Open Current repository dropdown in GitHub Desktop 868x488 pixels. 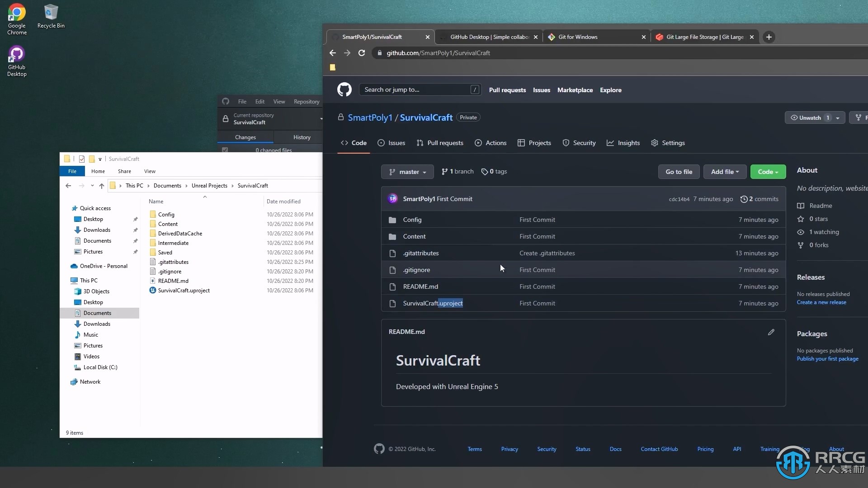271,119
